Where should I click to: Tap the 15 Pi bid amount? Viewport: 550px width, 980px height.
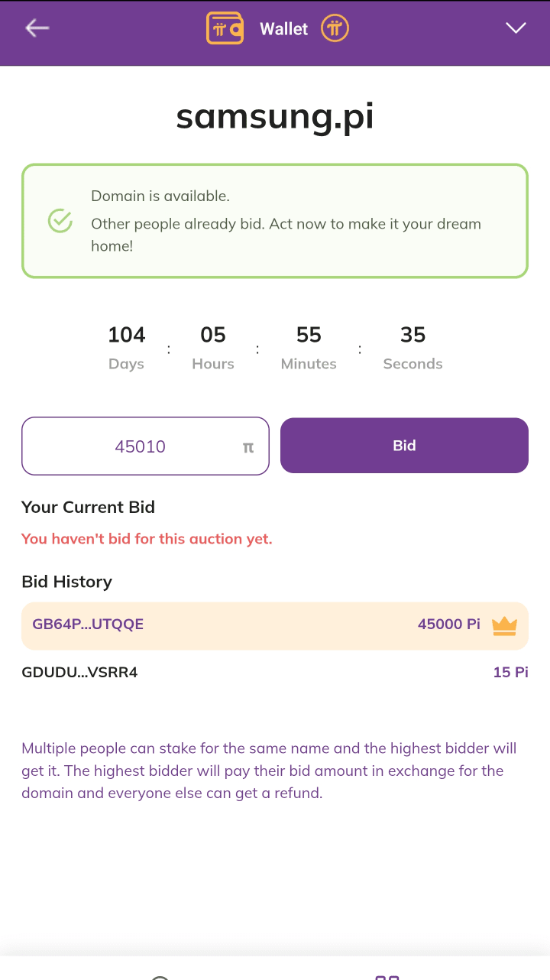(511, 673)
